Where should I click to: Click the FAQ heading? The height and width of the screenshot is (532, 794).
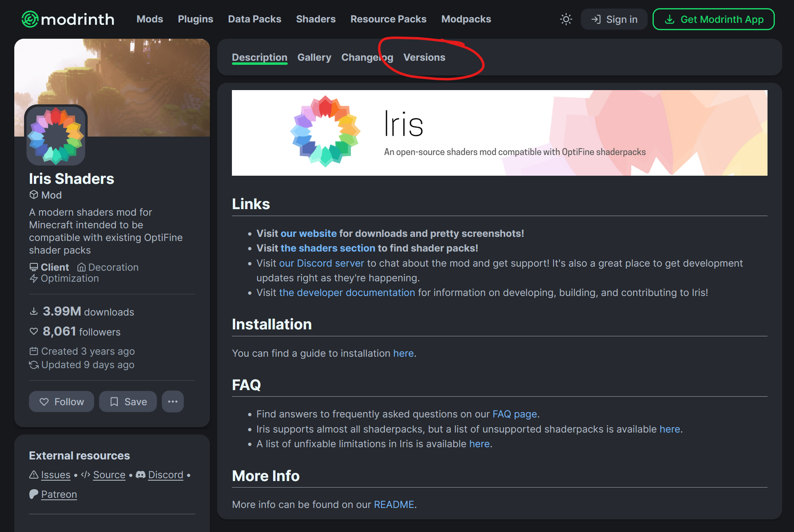pos(246,385)
